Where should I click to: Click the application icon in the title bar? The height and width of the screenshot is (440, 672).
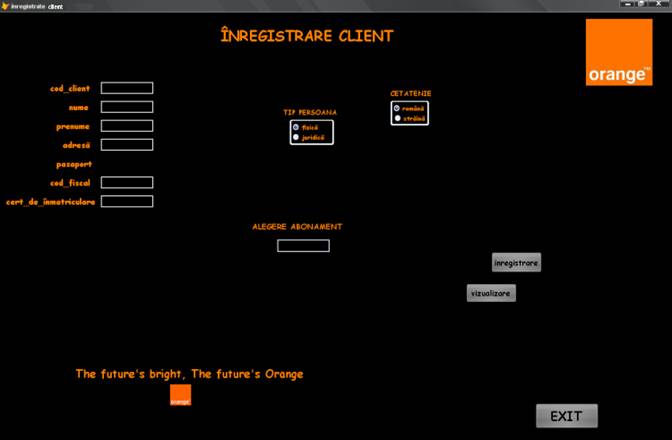coord(6,6)
